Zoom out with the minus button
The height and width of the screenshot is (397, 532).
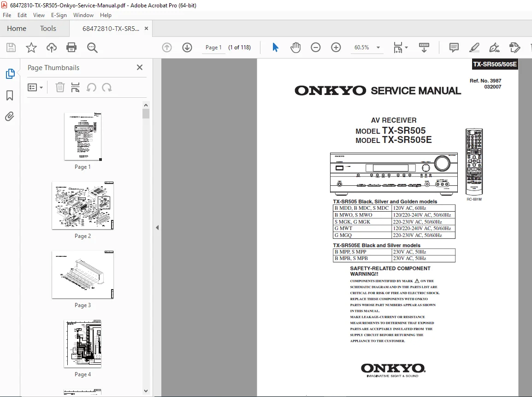(315, 47)
